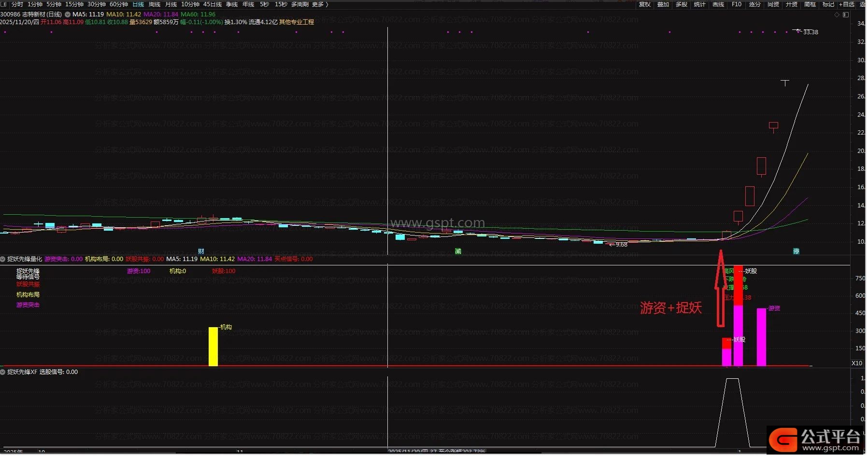The width and height of the screenshot is (868, 456).
Task: Click the yellow 机构 bar in indicator panel
Action: tap(213, 346)
